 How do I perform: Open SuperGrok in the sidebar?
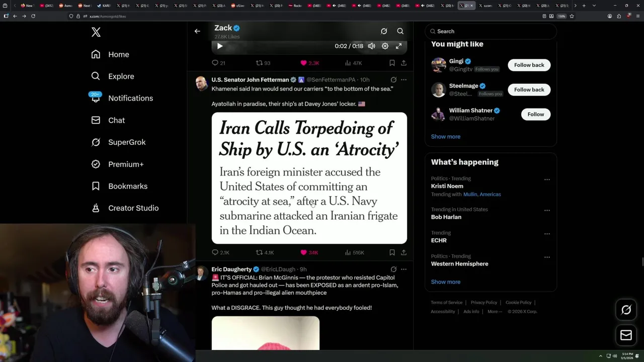(x=118, y=142)
